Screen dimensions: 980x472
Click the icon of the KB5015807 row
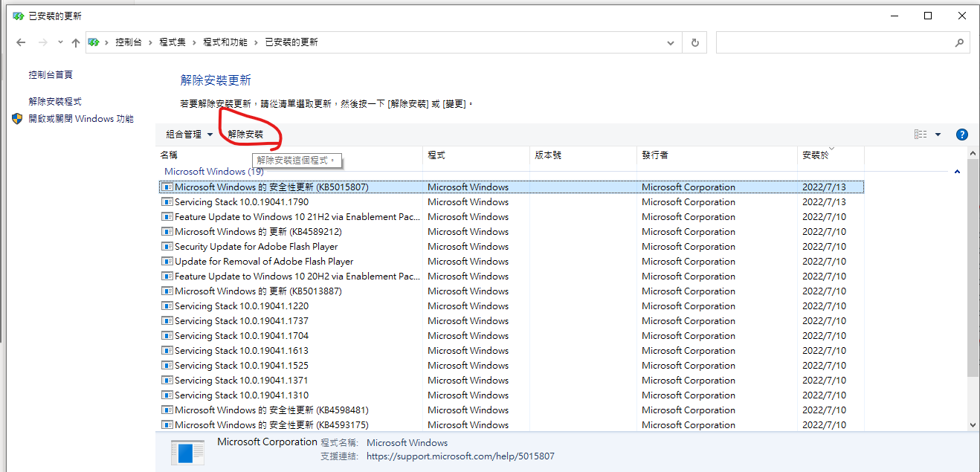(x=167, y=187)
